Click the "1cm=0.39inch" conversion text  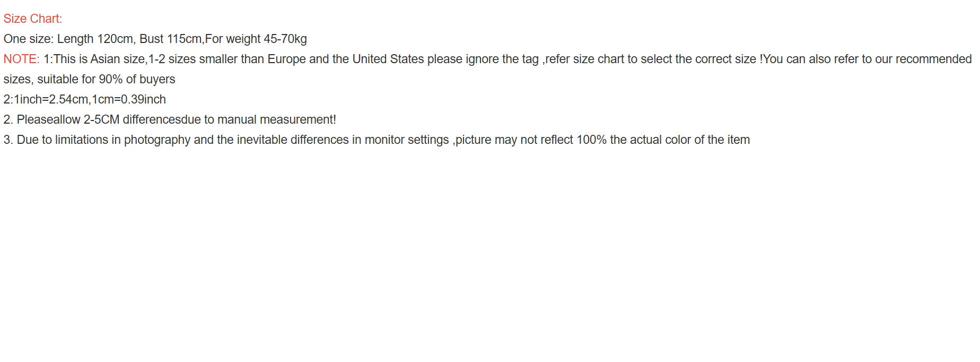(x=128, y=99)
